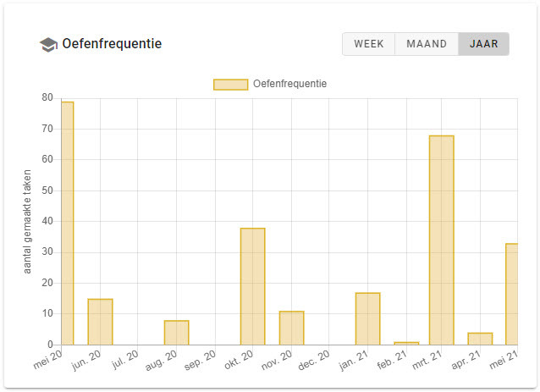Switch to the WEEK view
This screenshot has width=540, height=392.
coord(369,44)
